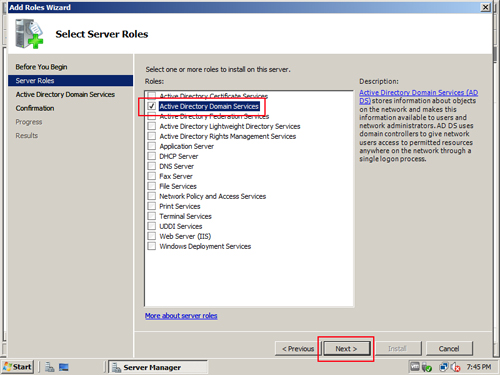Tick the DHCP Server checkbox
500x375 pixels.
(152, 156)
